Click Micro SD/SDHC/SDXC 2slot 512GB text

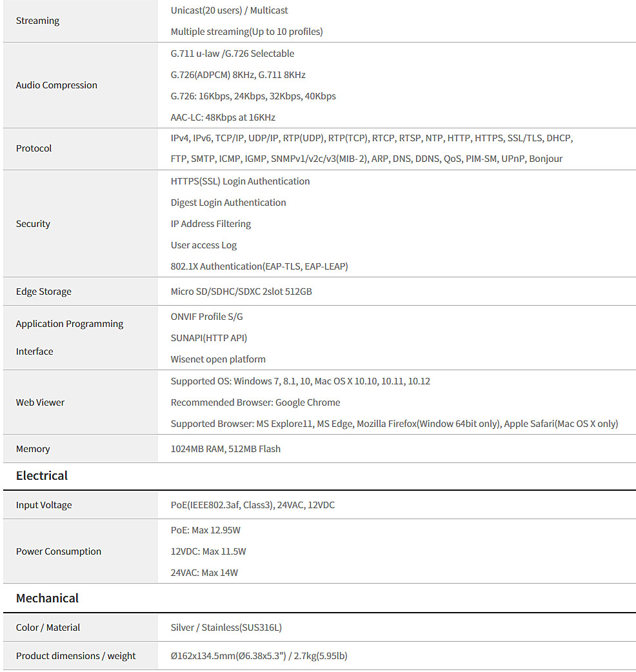pos(241,292)
